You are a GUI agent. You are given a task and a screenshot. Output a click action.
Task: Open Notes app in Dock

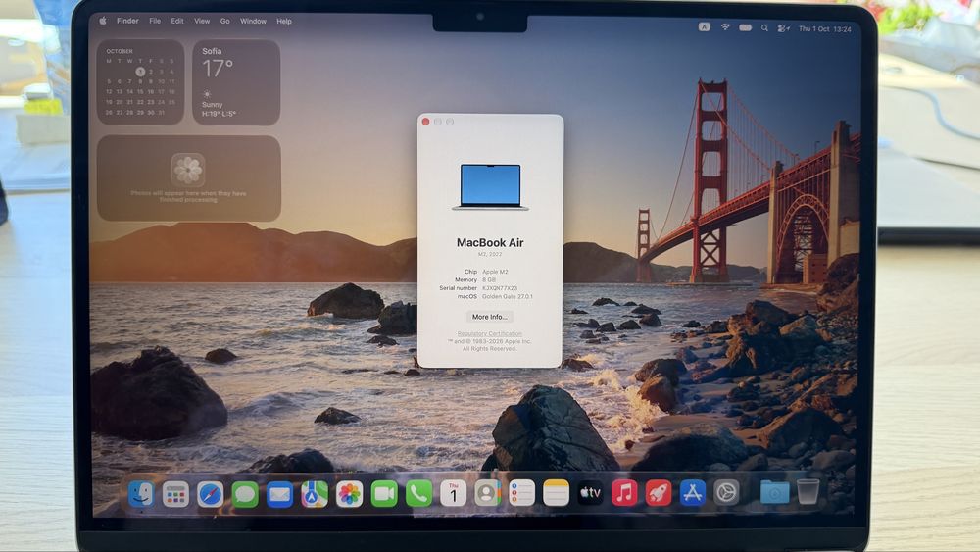(x=556, y=494)
